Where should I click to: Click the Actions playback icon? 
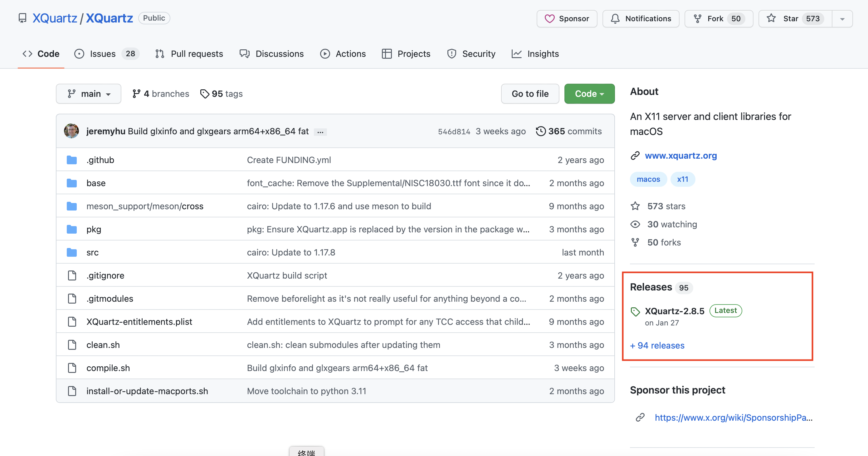coord(324,53)
